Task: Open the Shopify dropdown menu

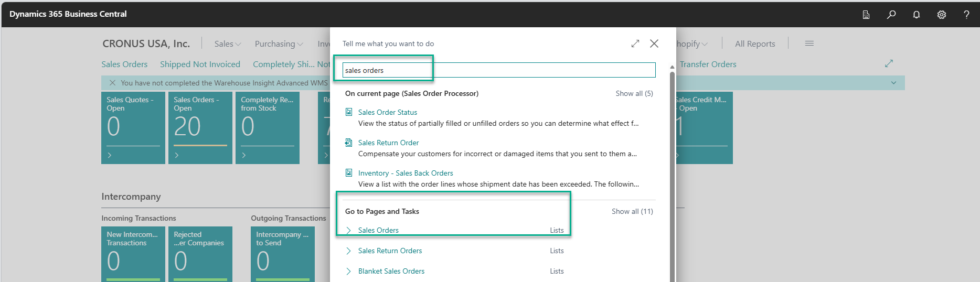Action: 692,44
